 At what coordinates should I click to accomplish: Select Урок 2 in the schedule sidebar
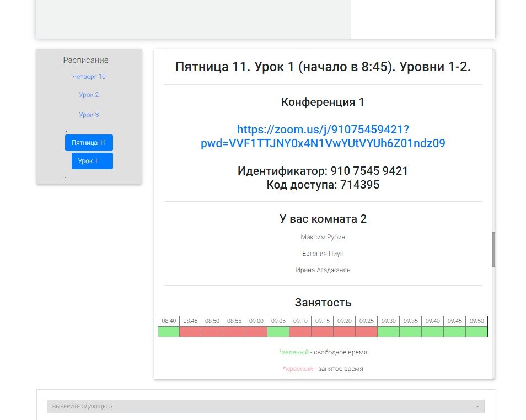[89, 95]
